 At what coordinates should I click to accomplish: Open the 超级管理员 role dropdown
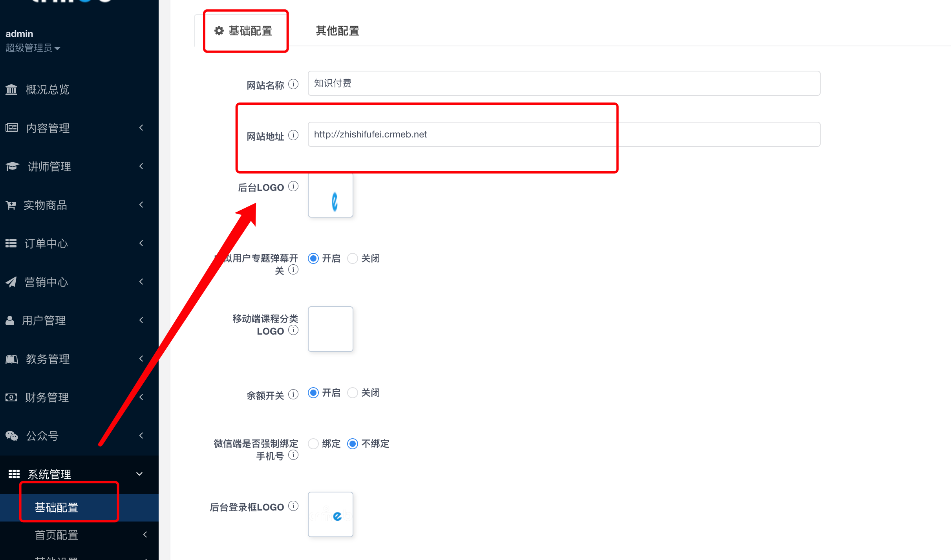pos(33,48)
